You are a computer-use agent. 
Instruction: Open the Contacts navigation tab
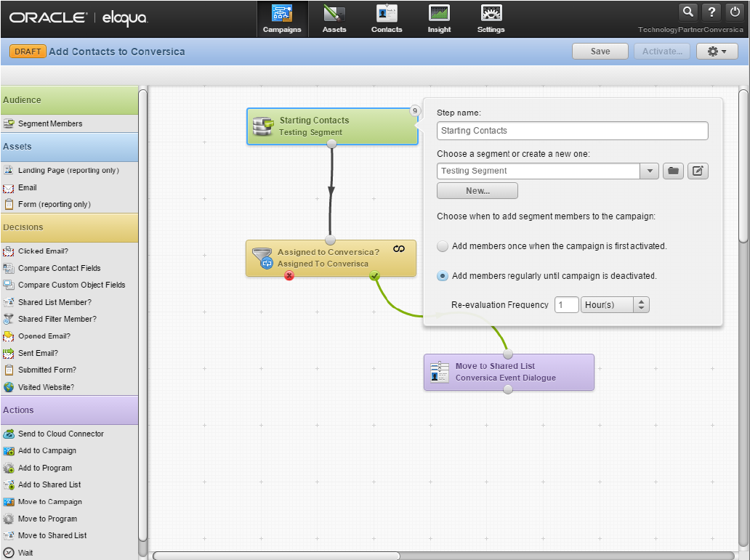(x=387, y=19)
